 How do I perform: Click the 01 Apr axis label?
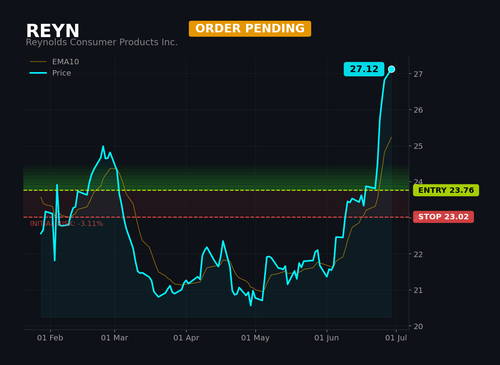[186, 338]
